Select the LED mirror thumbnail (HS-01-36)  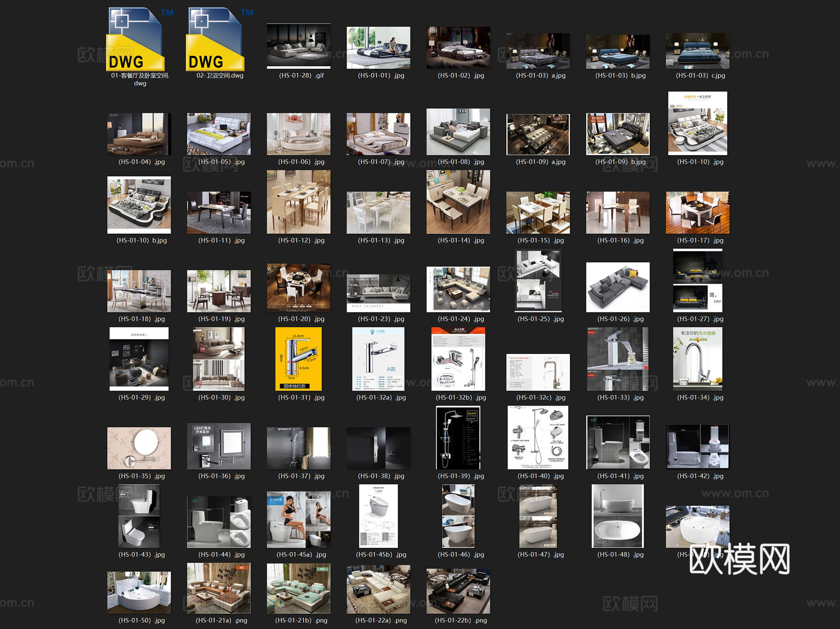(219, 446)
